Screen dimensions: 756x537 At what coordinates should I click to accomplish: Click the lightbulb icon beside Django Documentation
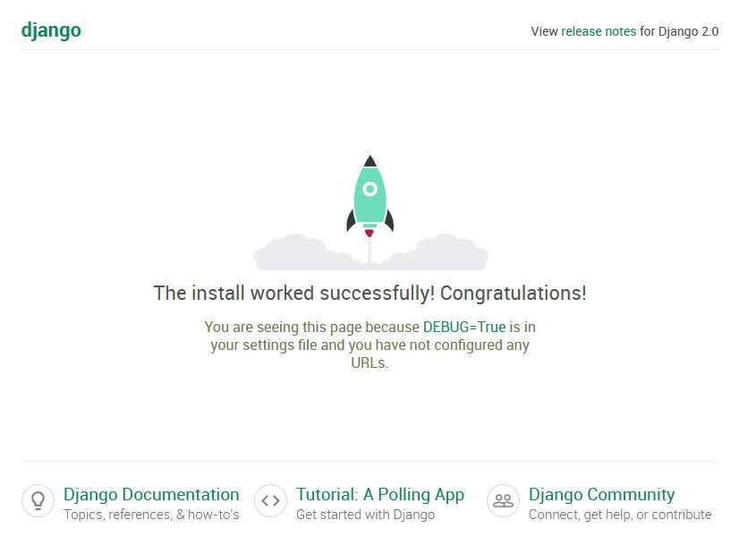38,501
